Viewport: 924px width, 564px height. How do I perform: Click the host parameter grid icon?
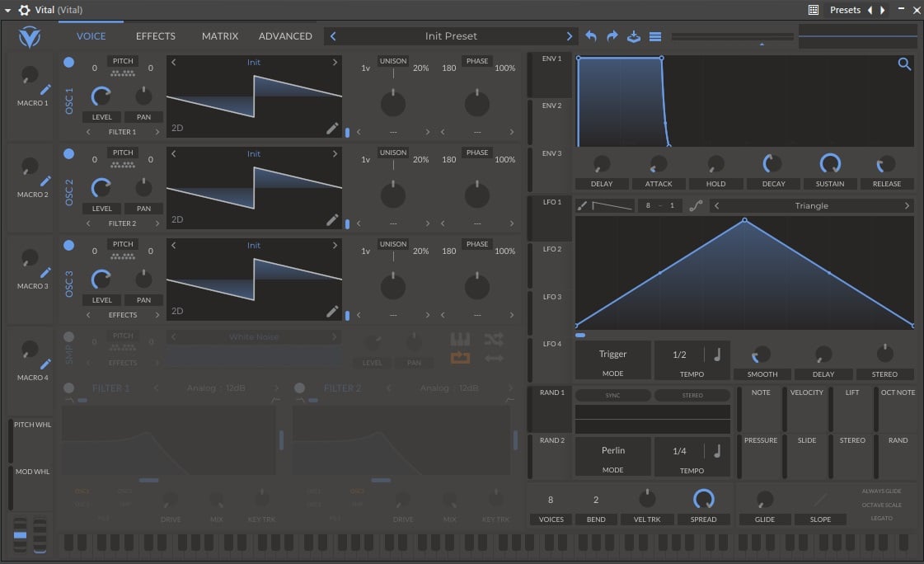pyautogui.click(x=814, y=9)
